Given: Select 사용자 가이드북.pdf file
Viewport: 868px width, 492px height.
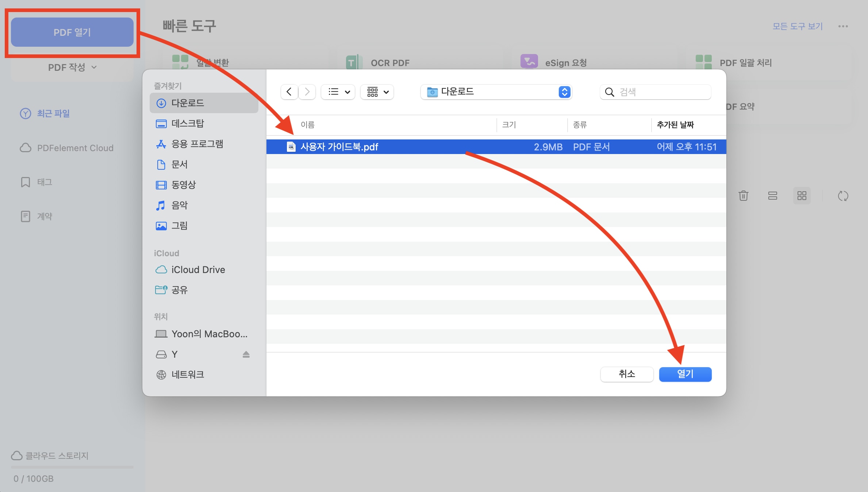Looking at the screenshot, I should [x=496, y=147].
